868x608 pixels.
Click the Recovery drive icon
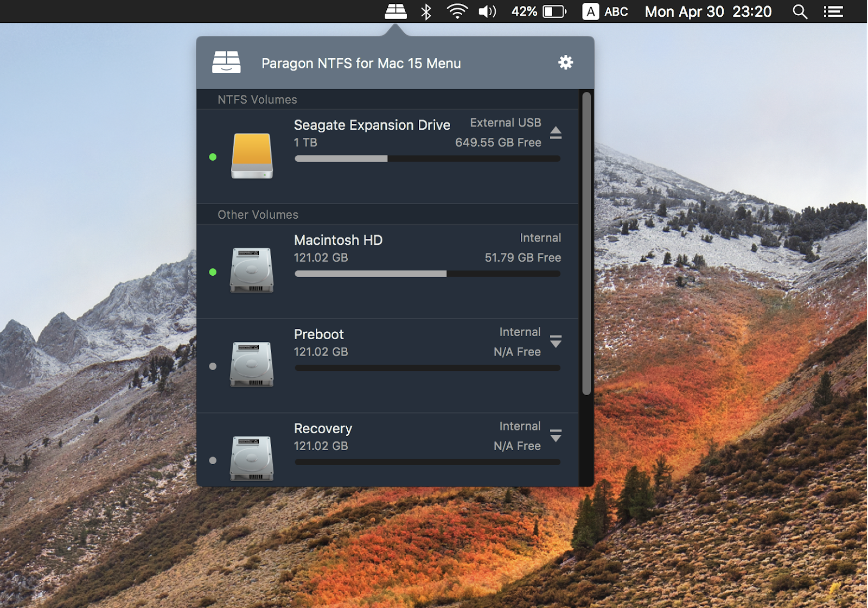pos(252,458)
